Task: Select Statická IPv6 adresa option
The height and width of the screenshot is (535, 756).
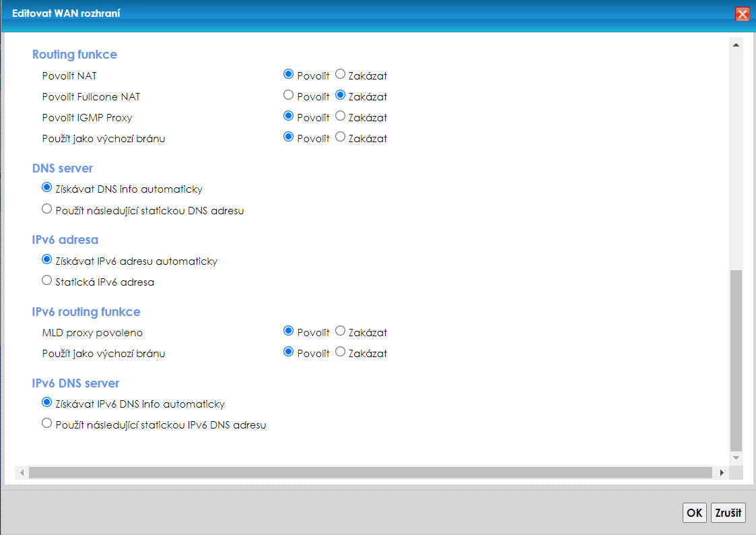Action: 46,281
